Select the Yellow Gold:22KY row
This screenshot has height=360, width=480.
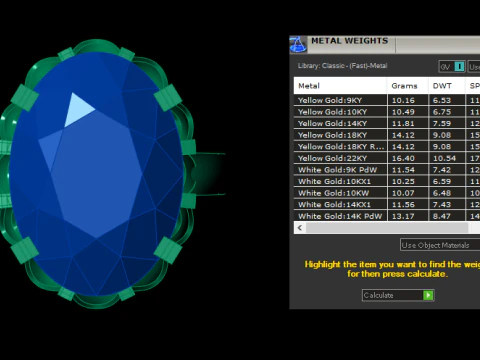pyautogui.click(x=387, y=158)
